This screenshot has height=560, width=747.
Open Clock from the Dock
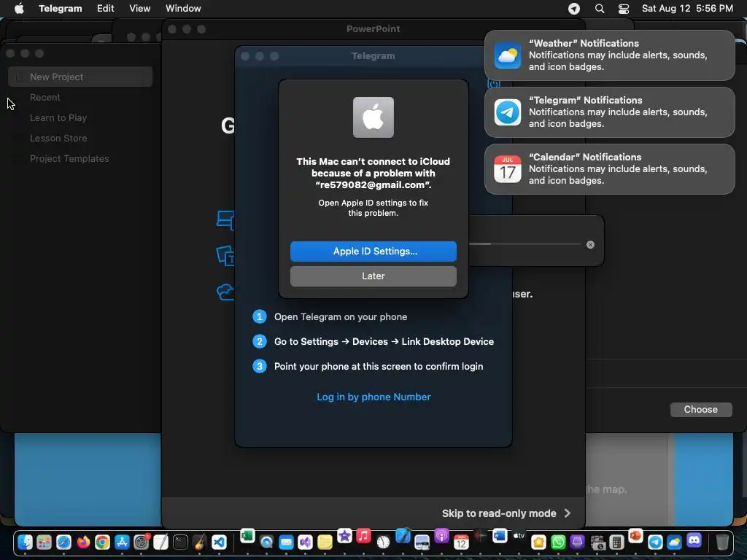coord(383,542)
